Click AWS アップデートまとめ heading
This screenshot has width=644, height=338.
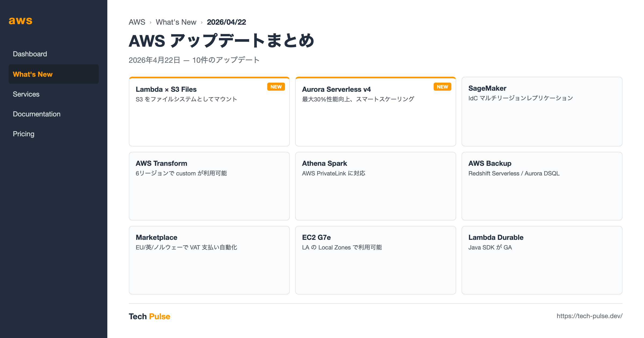click(221, 41)
